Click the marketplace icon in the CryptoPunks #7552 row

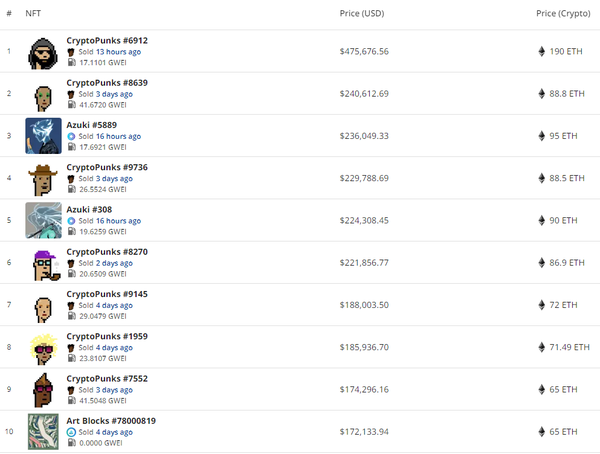pos(71,390)
